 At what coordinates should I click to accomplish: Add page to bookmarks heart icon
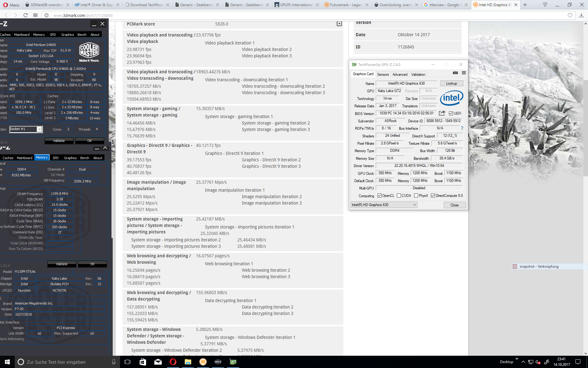[x=570, y=15]
